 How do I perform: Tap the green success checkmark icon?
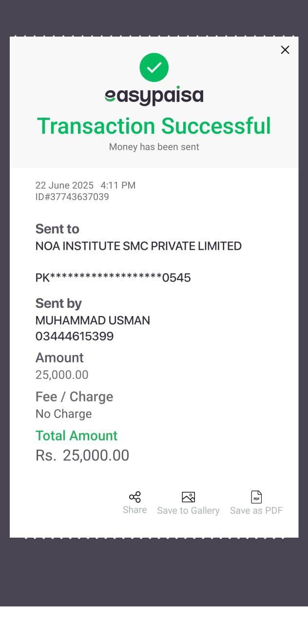[154, 68]
